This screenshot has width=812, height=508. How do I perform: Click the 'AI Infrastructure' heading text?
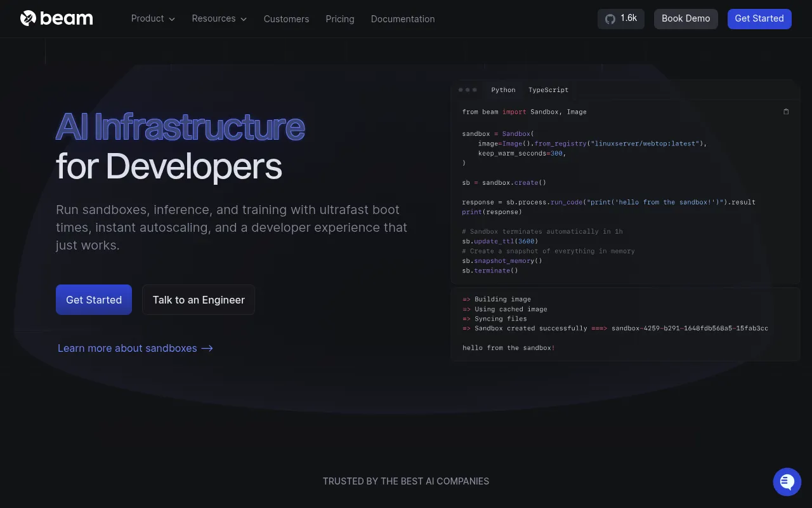coord(180,126)
